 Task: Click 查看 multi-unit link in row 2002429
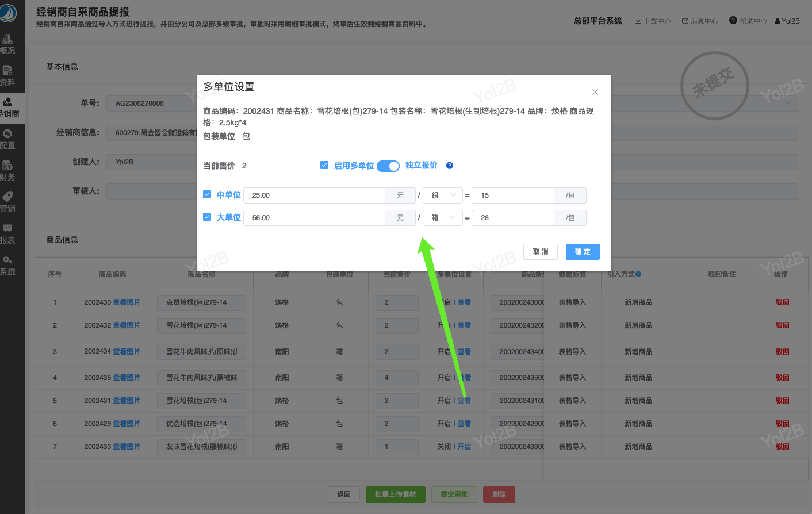(x=464, y=424)
